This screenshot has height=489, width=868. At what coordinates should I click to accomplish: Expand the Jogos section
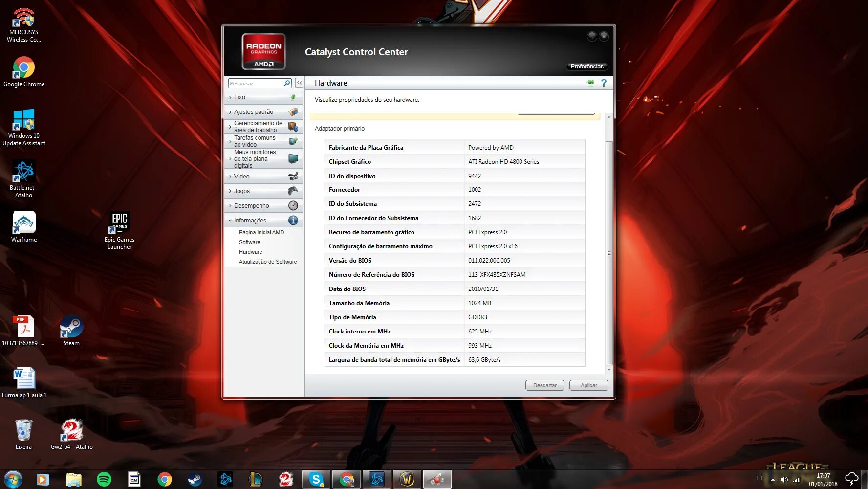pos(263,191)
